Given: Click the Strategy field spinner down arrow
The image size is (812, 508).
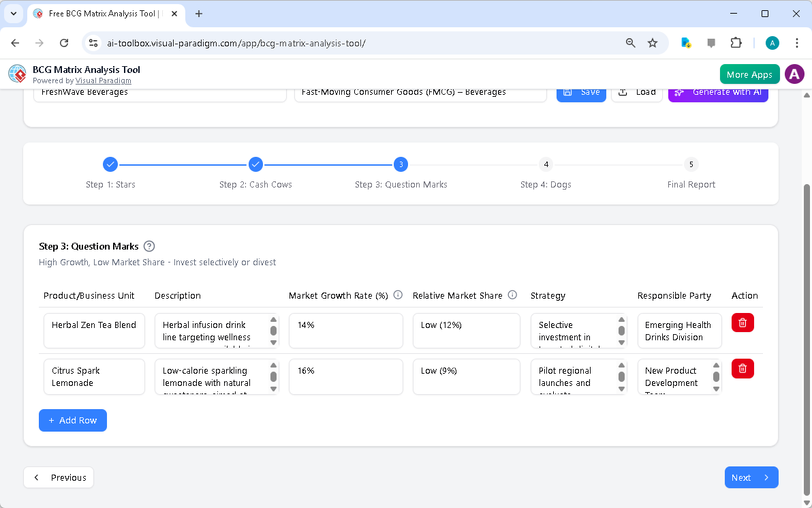Looking at the screenshot, I should coord(621,341).
